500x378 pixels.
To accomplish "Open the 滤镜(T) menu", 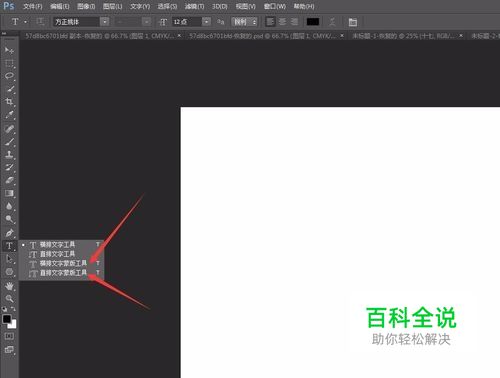I will (194, 6).
